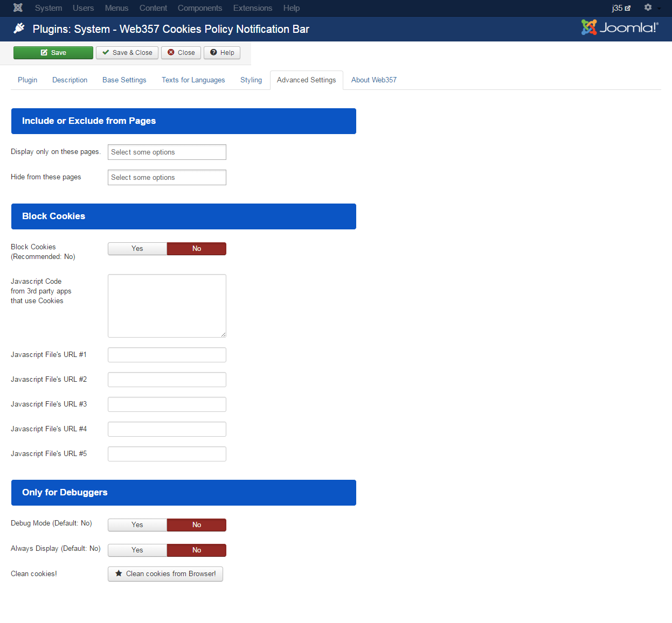Click Javascript File's URL #2 field
The width and height of the screenshot is (672, 623).
click(x=167, y=380)
